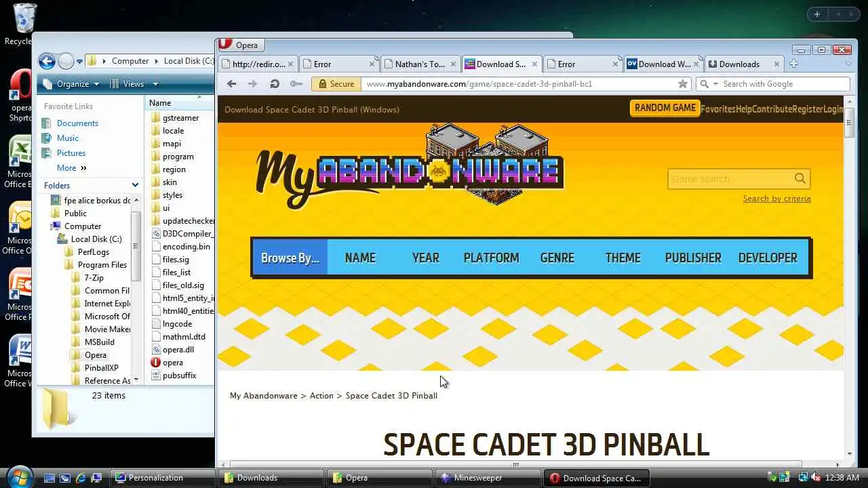The height and width of the screenshot is (488, 868).
Task: Expand More favorite links
Action: pyautogui.click(x=72, y=168)
